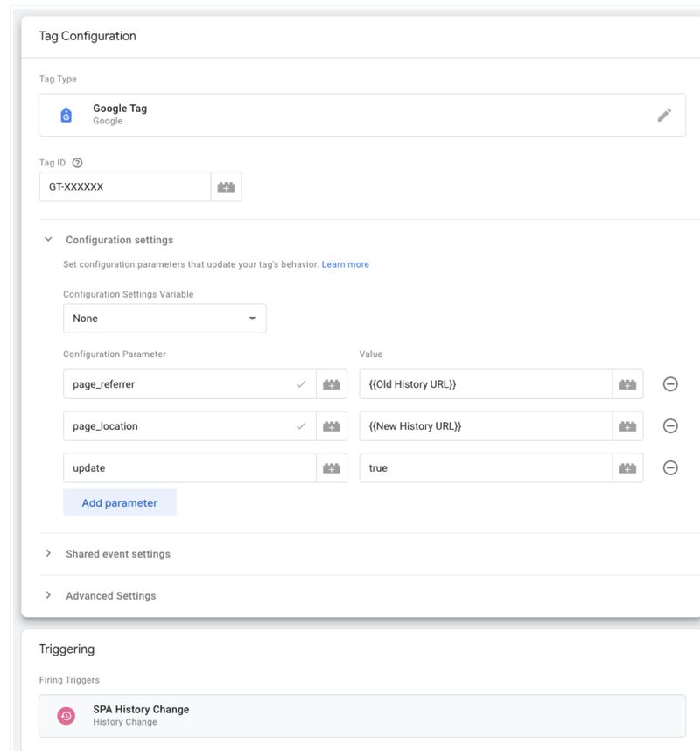700x751 pixels.
Task: Remove the page_referrer parameter row
Action: point(670,384)
